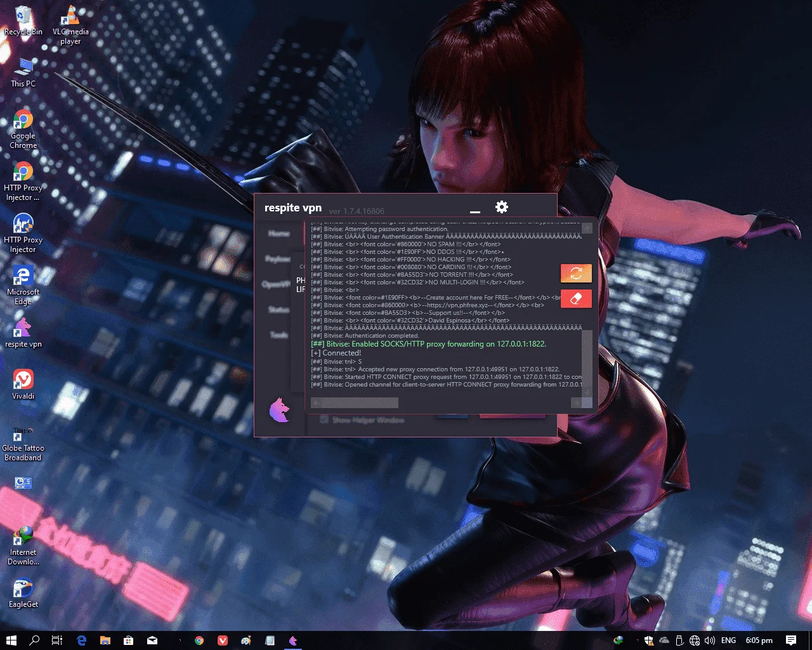The width and height of the screenshot is (812, 650).
Task: Select the 'https://vpn.phfree.xyz' log line
Action: click(x=428, y=305)
